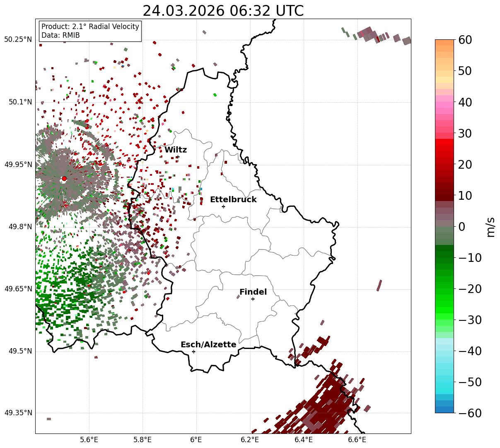Click the 6.4°E longitude tick label

[304, 440]
